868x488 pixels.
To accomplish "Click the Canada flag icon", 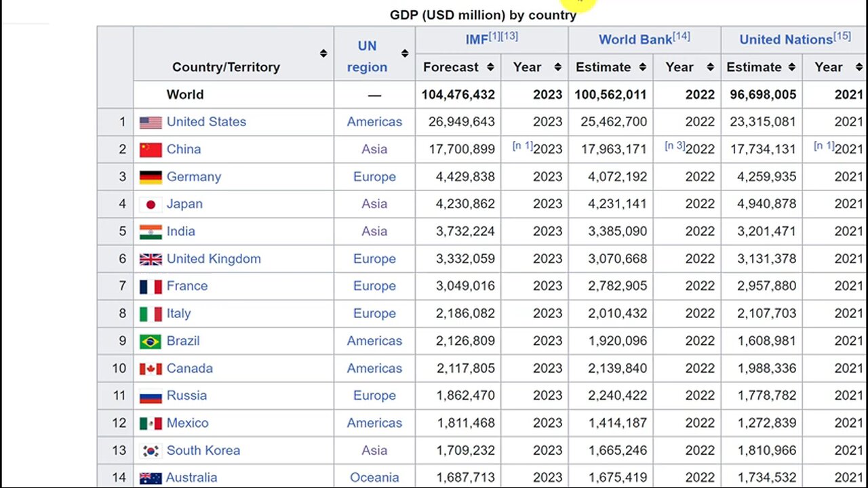I will tap(151, 369).
